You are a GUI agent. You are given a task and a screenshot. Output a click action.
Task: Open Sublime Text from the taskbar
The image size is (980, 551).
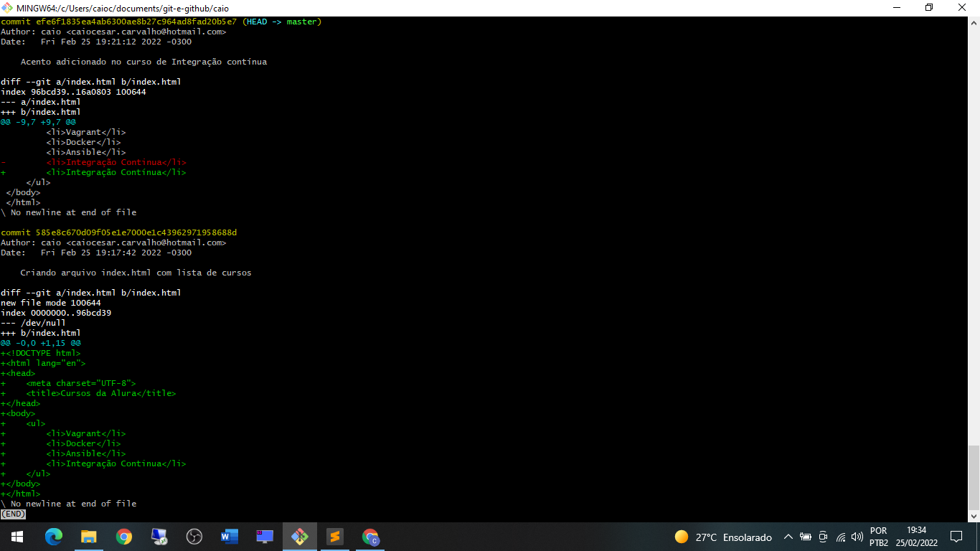pos(335,537)
